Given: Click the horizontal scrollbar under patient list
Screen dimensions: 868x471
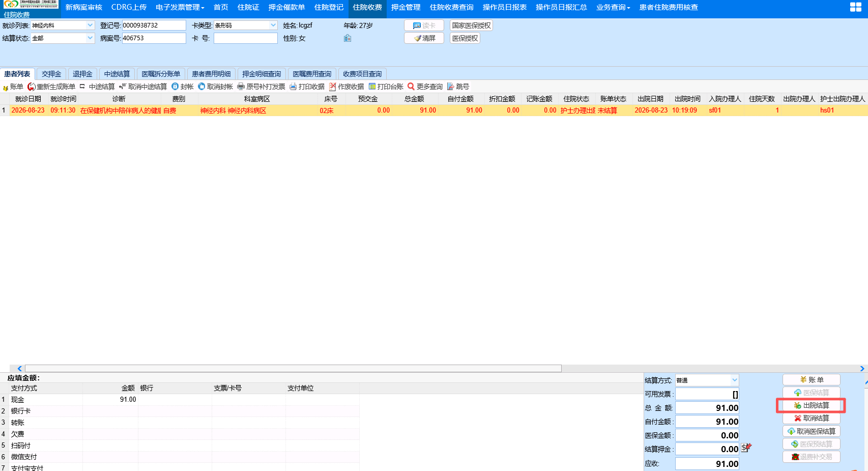Looking at the screenshot, I should pyautogui.click(x=293, y=368).
